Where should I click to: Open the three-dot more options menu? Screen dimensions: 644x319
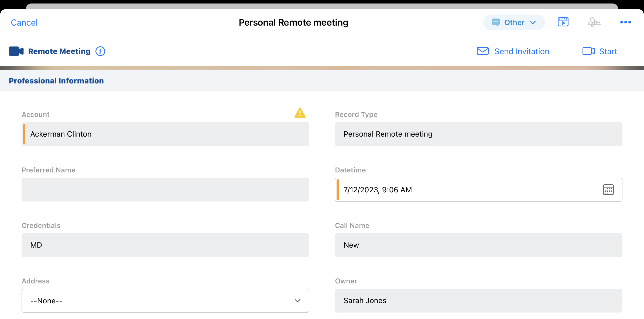click(x=625, y=22)
